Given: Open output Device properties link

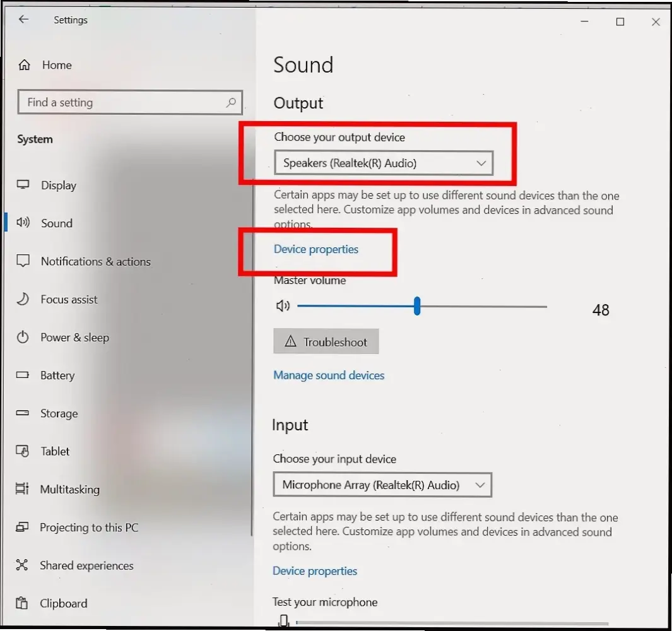Looking at the screenshot, I should (315, 249).
